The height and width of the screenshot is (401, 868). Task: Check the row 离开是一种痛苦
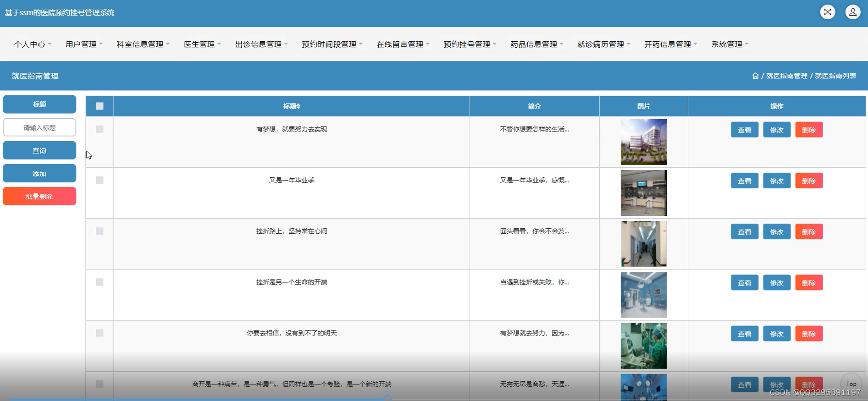(100, 384)
